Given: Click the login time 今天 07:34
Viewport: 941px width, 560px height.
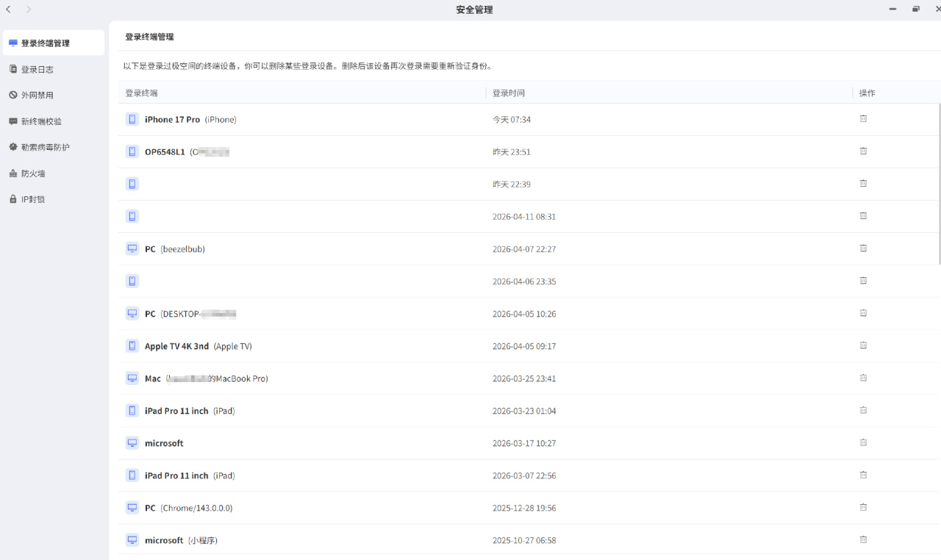Looking at the screenshot, I should [x=512, y=119].
